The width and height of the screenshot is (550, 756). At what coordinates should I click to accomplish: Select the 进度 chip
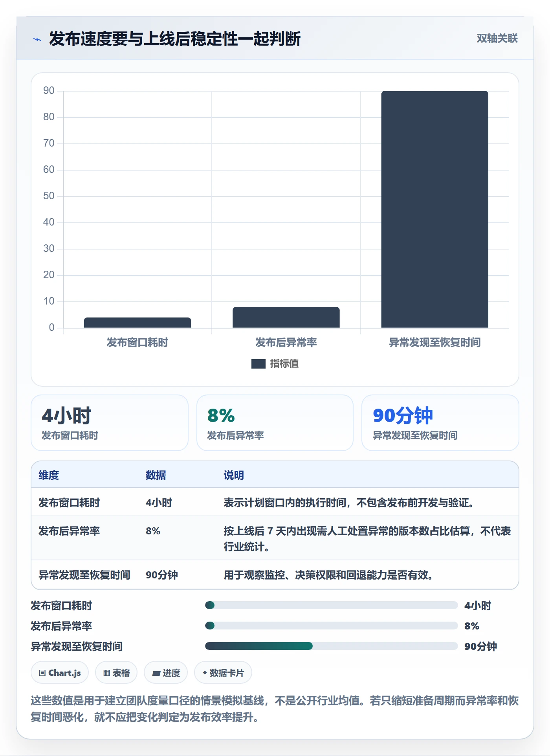coord(166,673)
